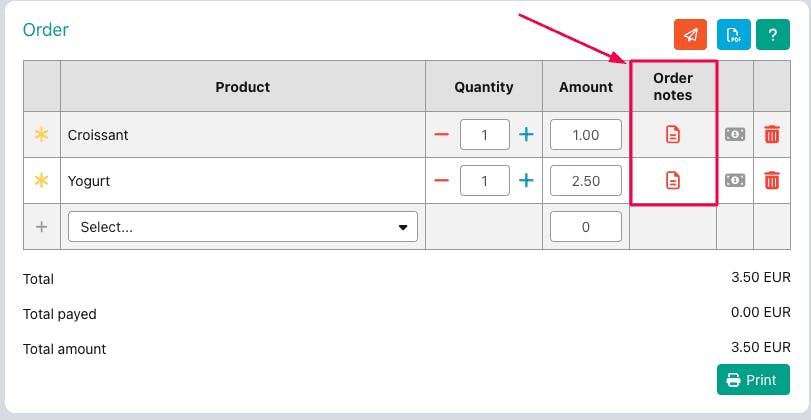811x420 pixels.
Task: Click the Croissant amount field
Action: [x=586, y=134]
